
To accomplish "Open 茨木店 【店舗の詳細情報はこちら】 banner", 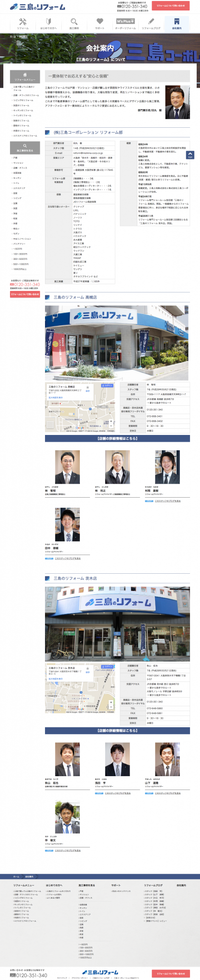I will point(118,731).
